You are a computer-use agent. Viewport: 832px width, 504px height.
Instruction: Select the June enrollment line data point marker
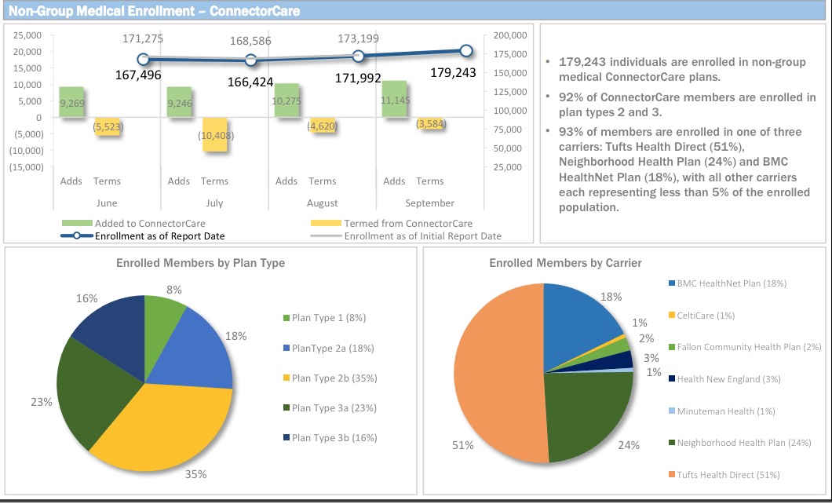[x=143, y=60]
